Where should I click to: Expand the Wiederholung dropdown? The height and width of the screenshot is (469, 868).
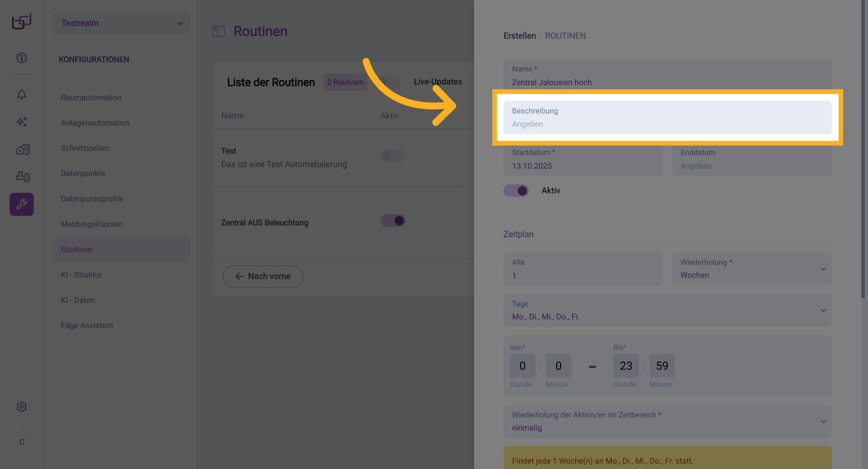pos(752,269)
